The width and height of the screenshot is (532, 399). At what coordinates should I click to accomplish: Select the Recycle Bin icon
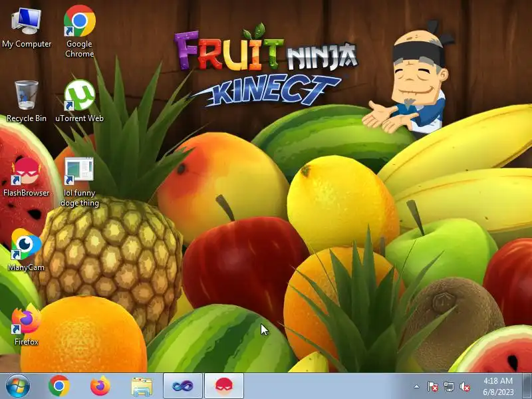[27, 101]
